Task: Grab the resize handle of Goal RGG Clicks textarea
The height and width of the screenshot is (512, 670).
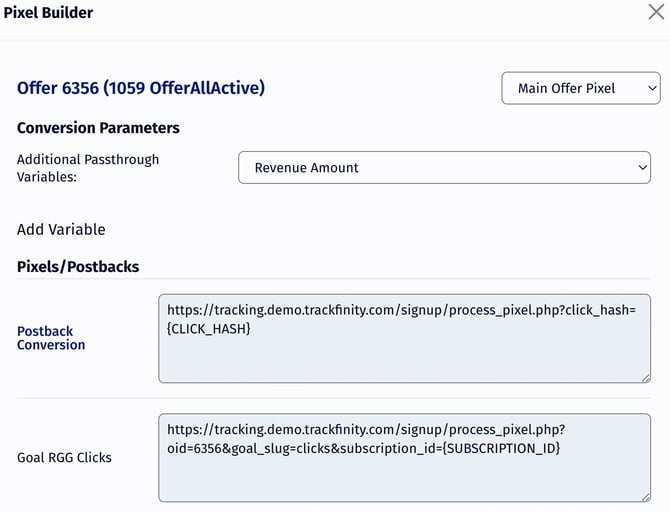Action: (x=645, y=496)
